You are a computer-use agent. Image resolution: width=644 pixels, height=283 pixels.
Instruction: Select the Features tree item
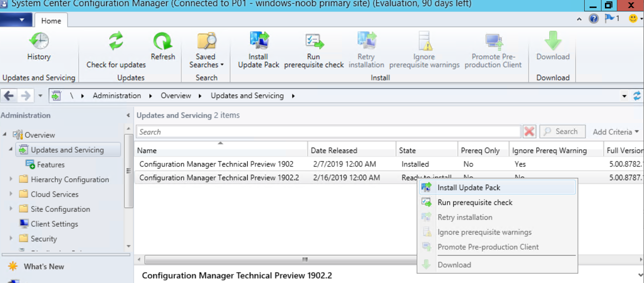point(51,164)
